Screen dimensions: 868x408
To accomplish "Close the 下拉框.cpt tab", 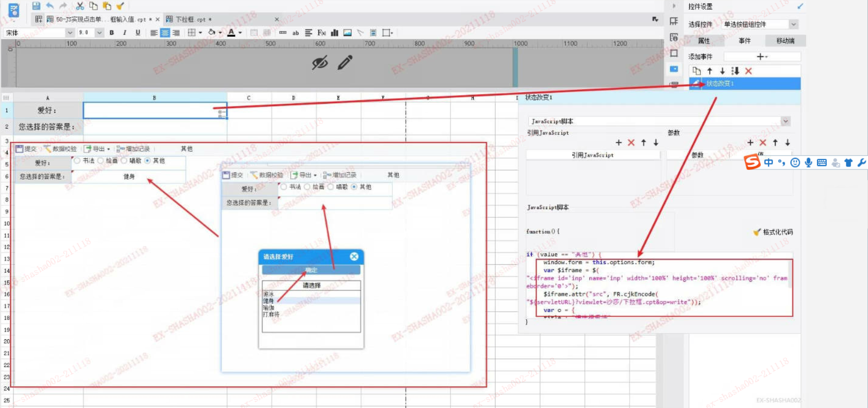I will click(x=277, y=19).
